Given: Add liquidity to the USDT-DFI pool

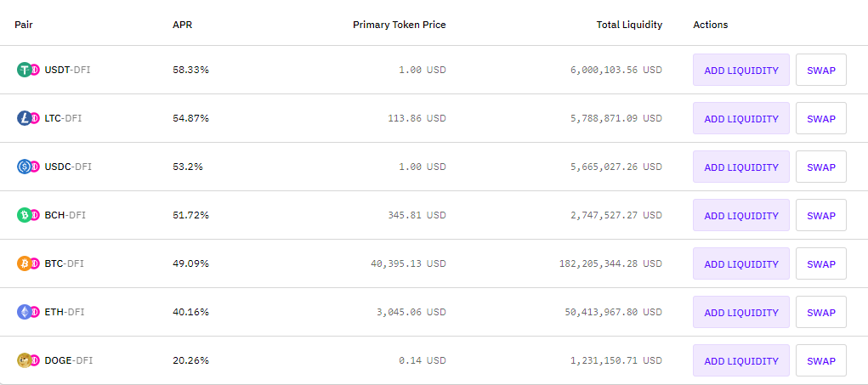Looking at the screenshot, I should [741, 70].
